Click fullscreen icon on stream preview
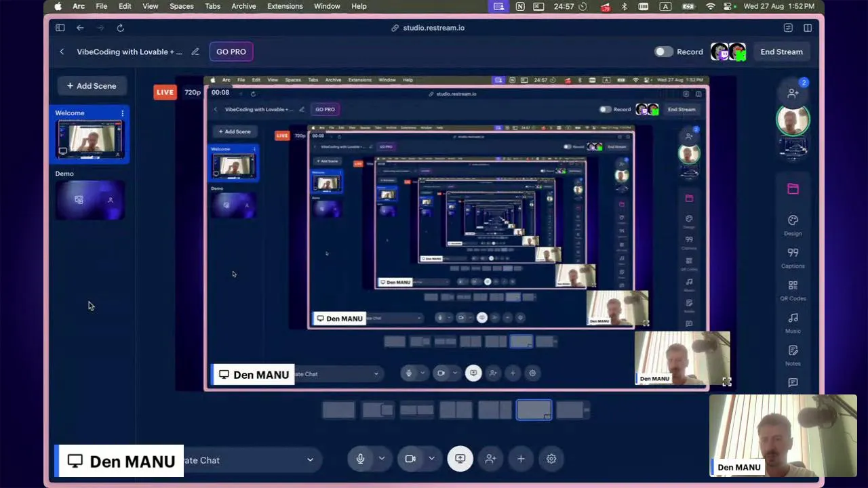This screenshot has width=868, height=488. (726, 382)
